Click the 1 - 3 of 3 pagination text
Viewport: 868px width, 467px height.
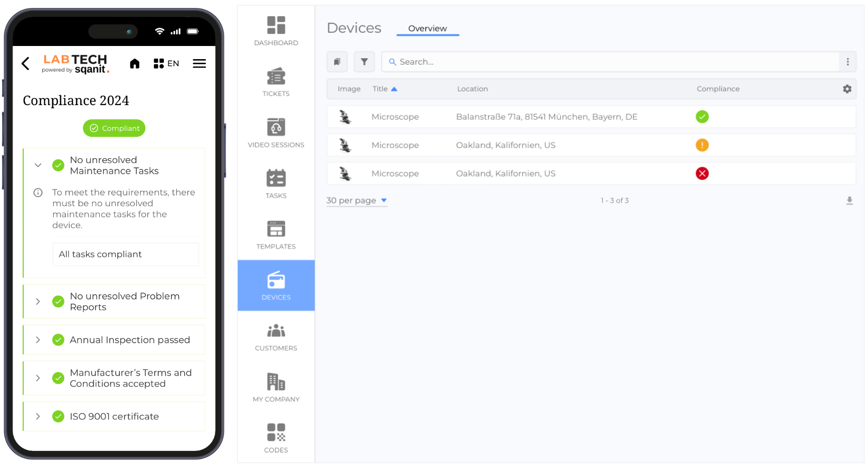coord(615,201)
